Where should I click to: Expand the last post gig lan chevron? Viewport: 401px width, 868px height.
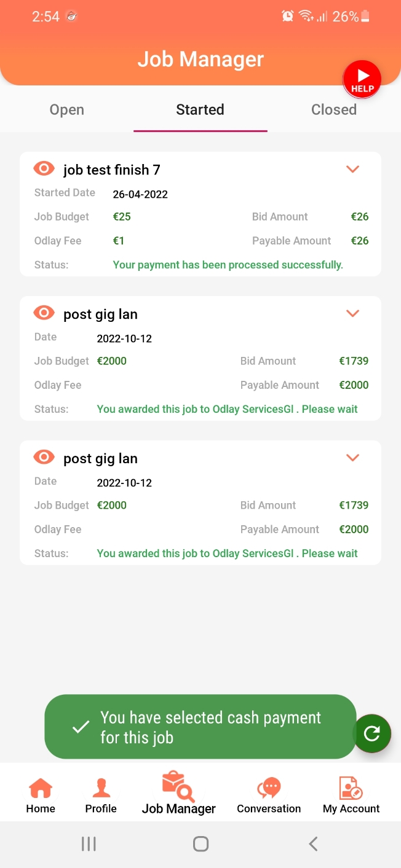pyautogui.click(x=352, y=458)
